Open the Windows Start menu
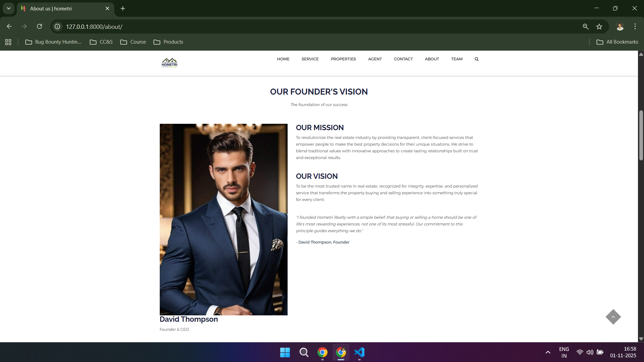The image size is (644, 362). [x=285, y=352]
